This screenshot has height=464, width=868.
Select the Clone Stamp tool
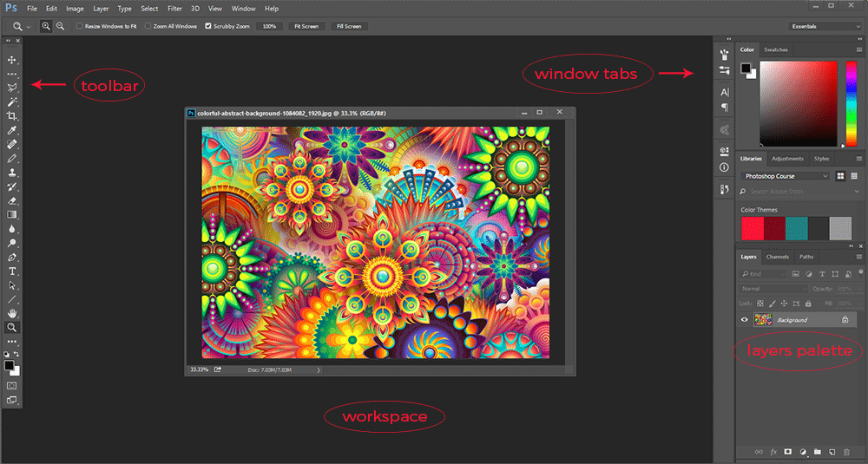(x=11, y=173)
